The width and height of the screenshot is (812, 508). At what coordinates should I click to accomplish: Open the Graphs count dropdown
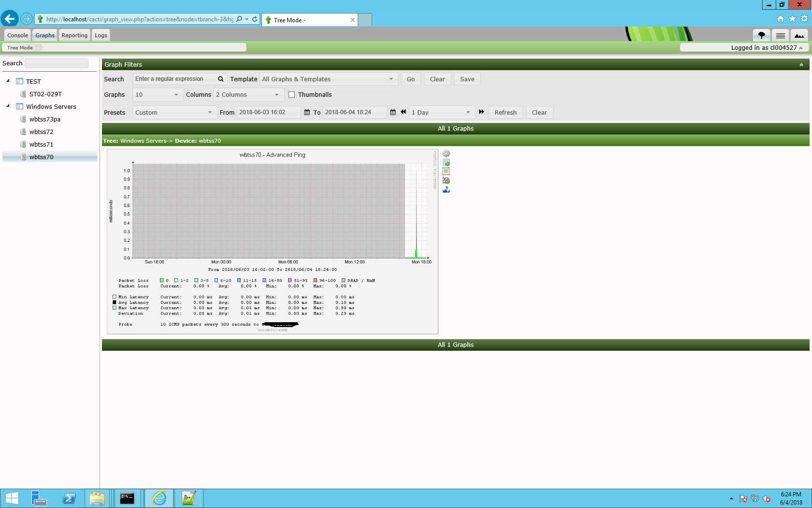158,95
